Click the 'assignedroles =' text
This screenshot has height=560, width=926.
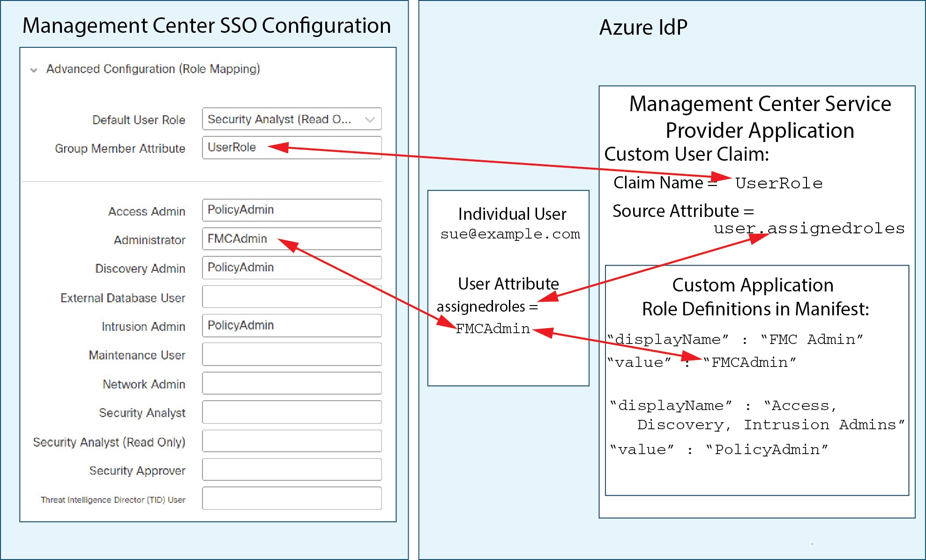tap(487, 306)
